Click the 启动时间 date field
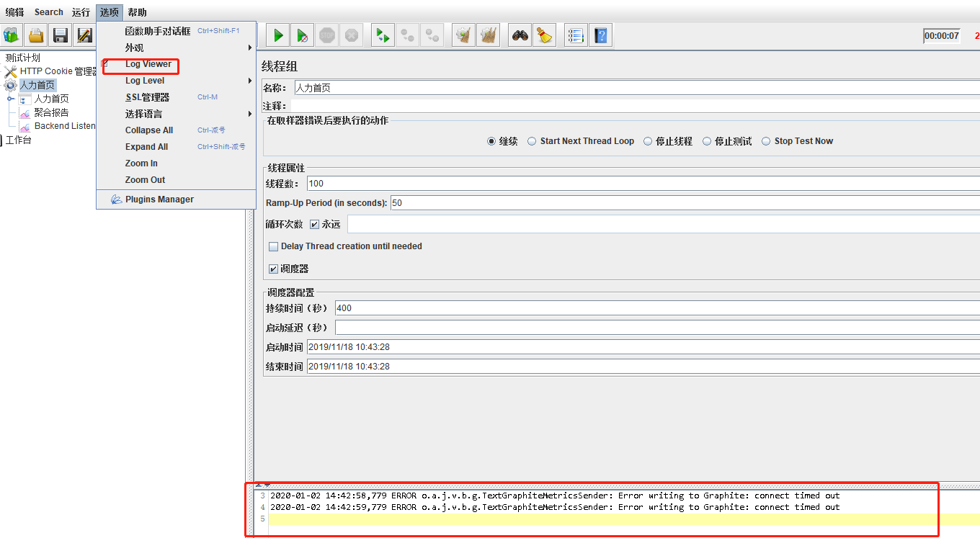This screenshot has height=538, width=980. [x=643, y=347]
